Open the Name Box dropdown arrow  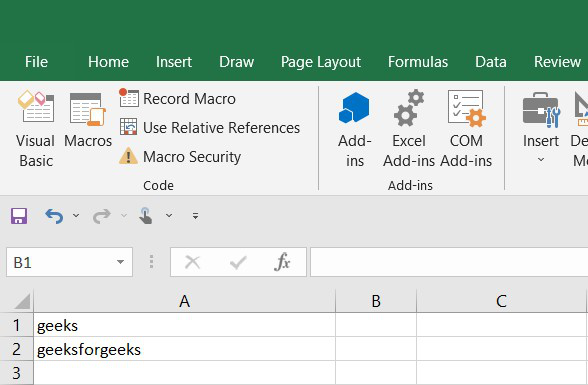coord(120,262)
